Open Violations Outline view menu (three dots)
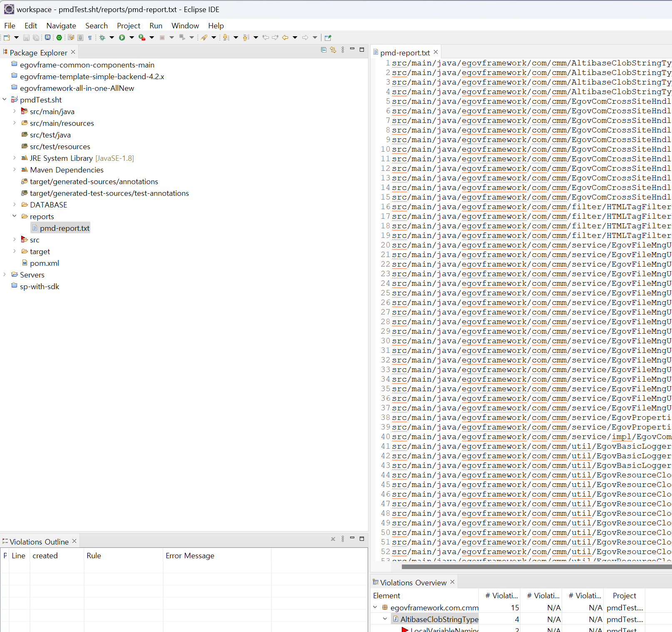The image size is (672, 632). point(343,539)
